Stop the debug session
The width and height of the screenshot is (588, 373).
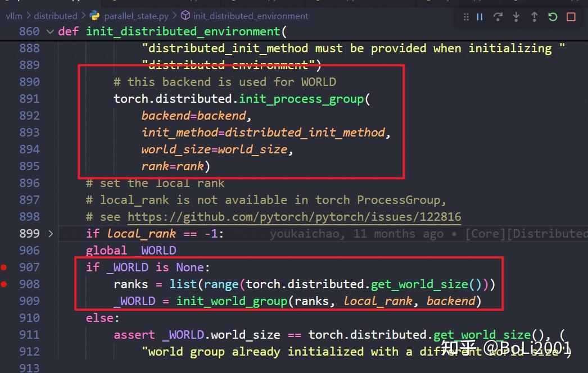[x=571, y=17]
